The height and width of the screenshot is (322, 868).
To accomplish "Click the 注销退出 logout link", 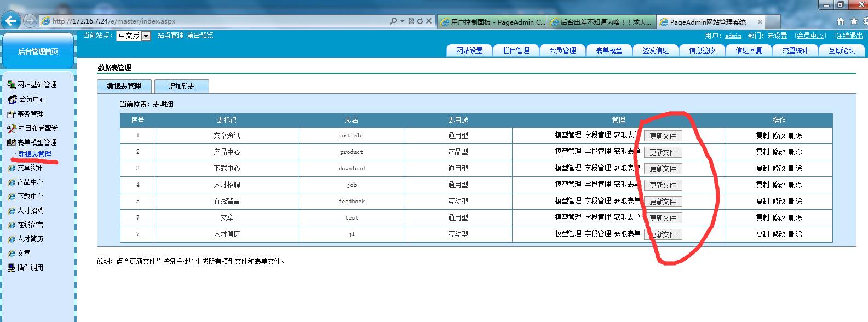I will click(x=849, y=36).
